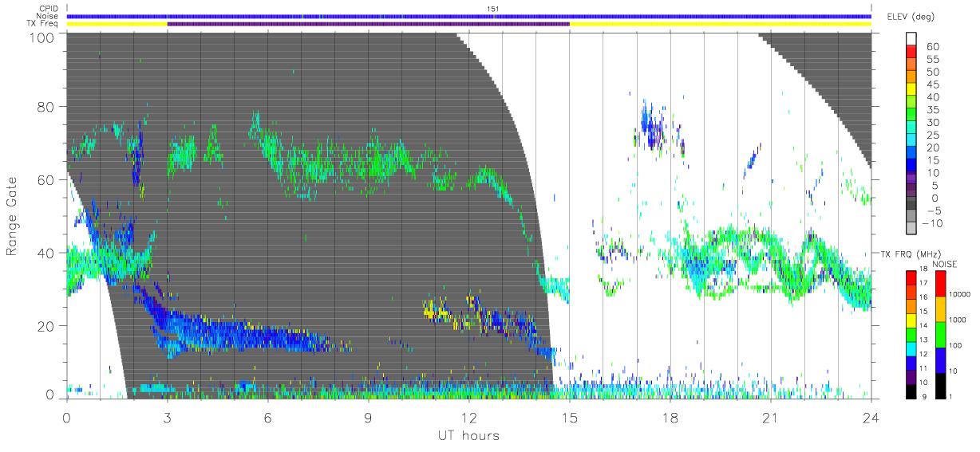The image size is (980, 452).
Task: Click the 40 tick on the Range Gate axis
Action: coord(45,252)
